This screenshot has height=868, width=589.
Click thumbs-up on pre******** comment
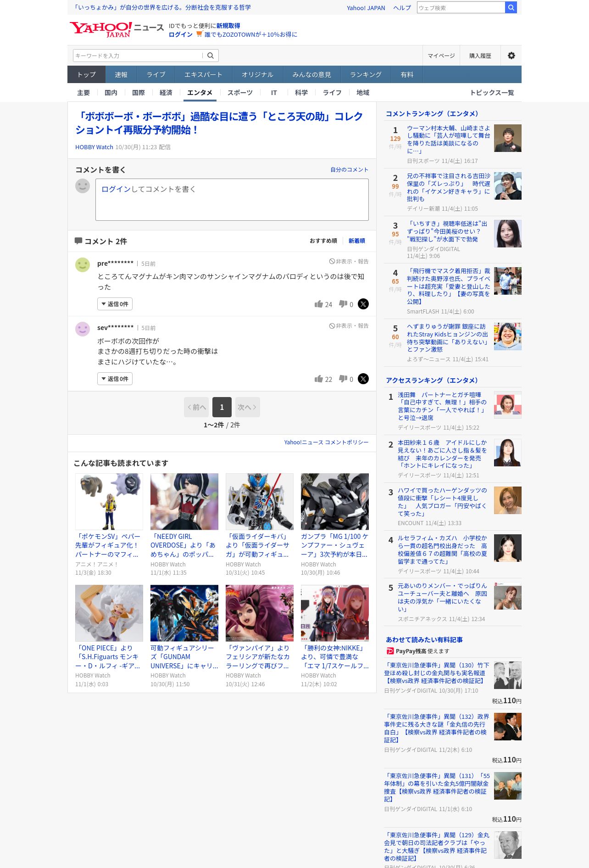pyautogui.click(x=319, y=304)
